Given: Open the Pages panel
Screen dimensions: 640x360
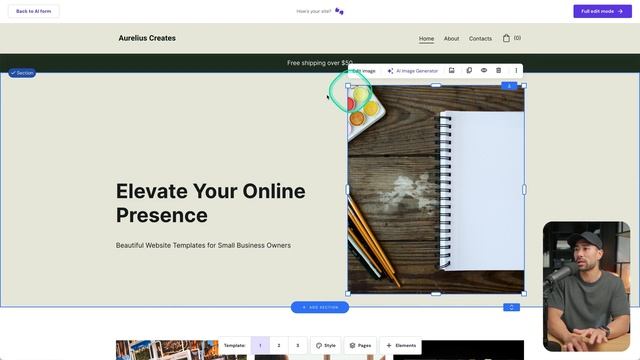Looking at the screenshot, I should tap(360, 345).
